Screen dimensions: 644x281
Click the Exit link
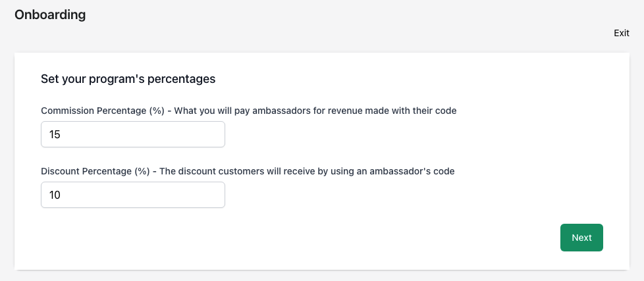pos(622,33)
